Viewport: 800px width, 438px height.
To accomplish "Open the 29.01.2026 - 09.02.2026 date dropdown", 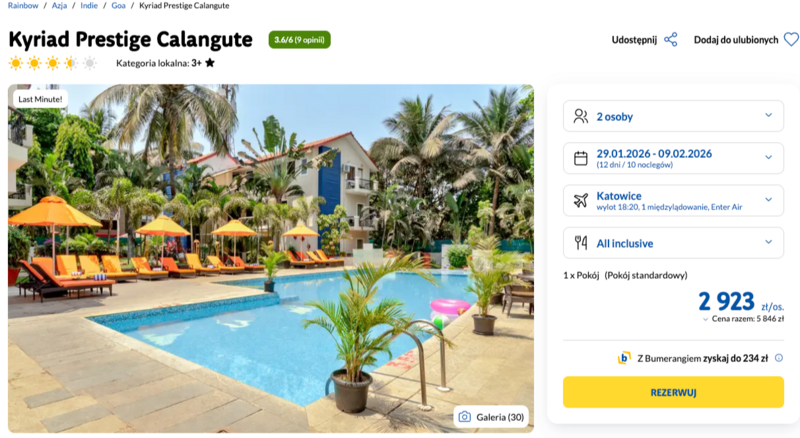I will pyautogui.click(x=673, y=158).
